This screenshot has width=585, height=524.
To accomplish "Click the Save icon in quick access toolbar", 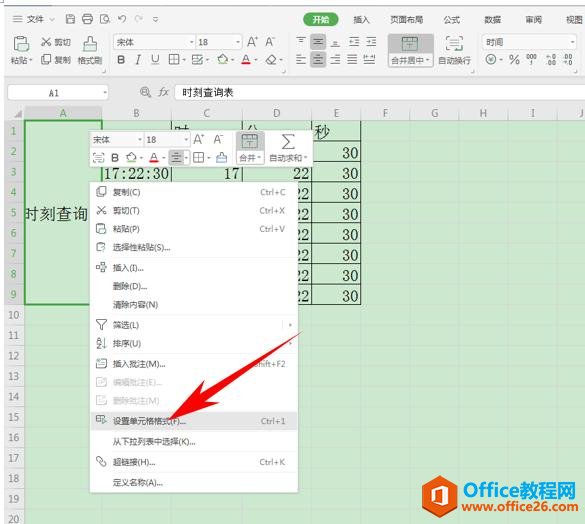I will tap(70, 19).
